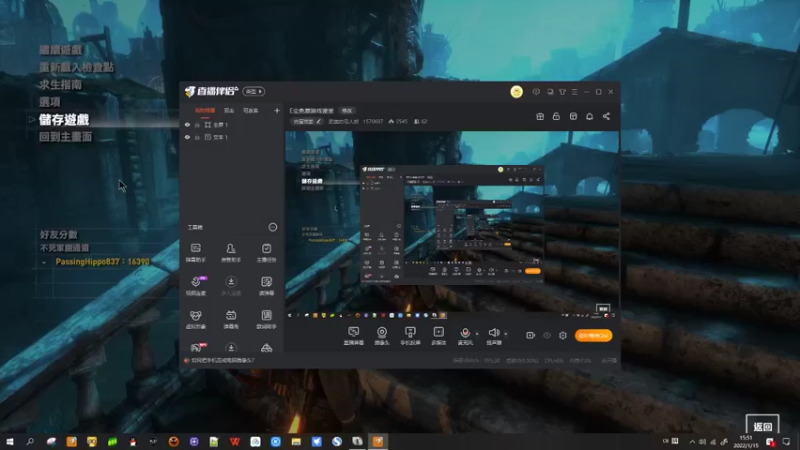Click the desktop-capture source icon in bottom toolbar

tap(354, 335)
